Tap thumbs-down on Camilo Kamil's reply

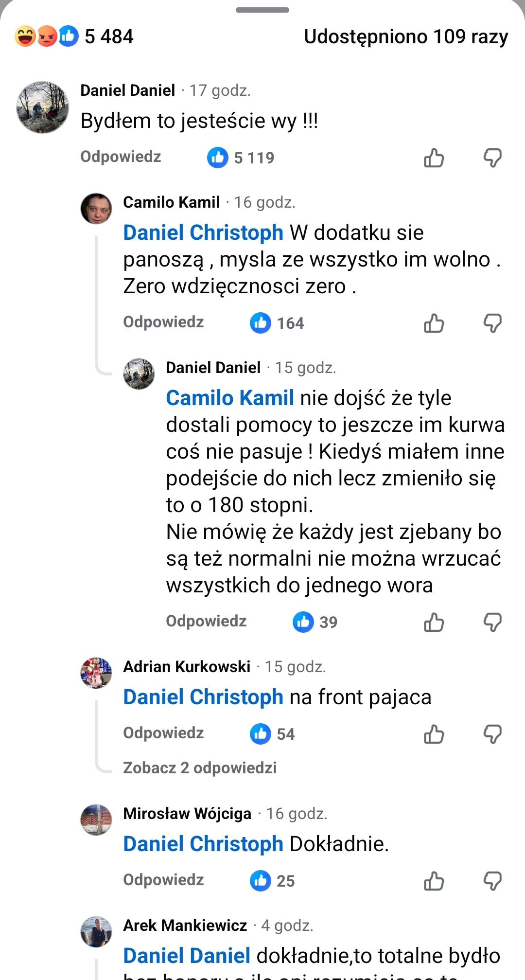tap(492, 323)
